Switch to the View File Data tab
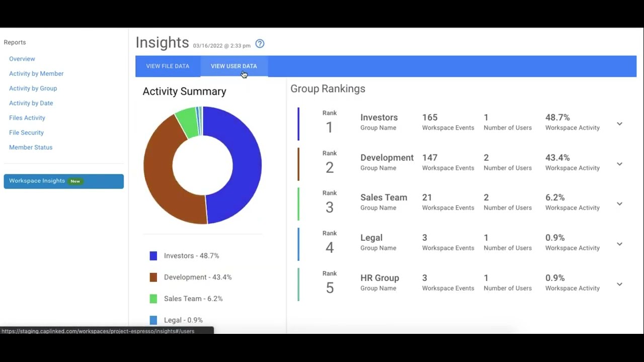The image size is (644, 362). (168, 66)
